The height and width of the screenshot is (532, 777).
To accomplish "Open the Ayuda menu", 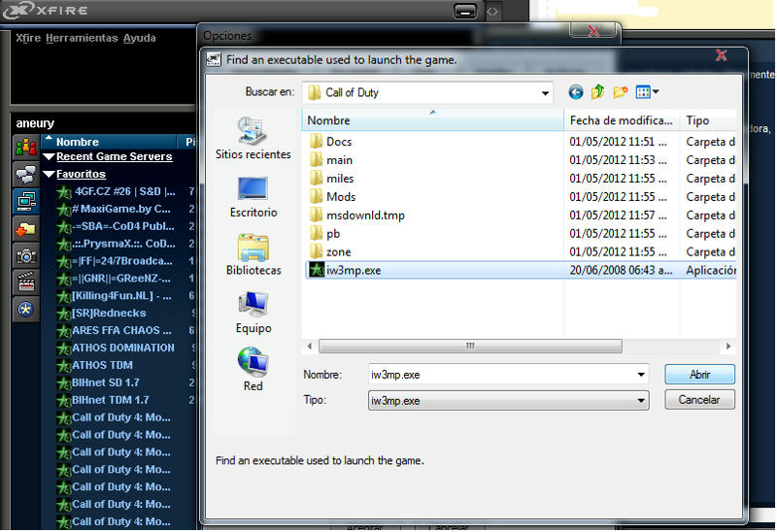I will coord(139,38).
